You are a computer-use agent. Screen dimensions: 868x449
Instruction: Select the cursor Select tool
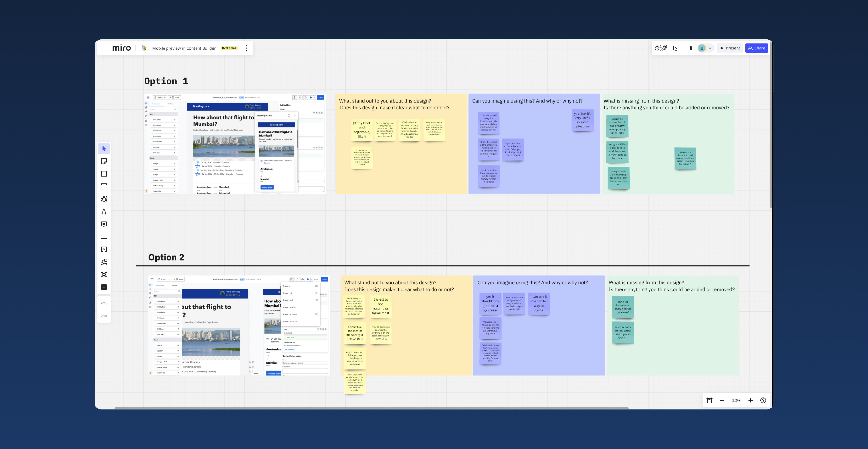point(104,149)
